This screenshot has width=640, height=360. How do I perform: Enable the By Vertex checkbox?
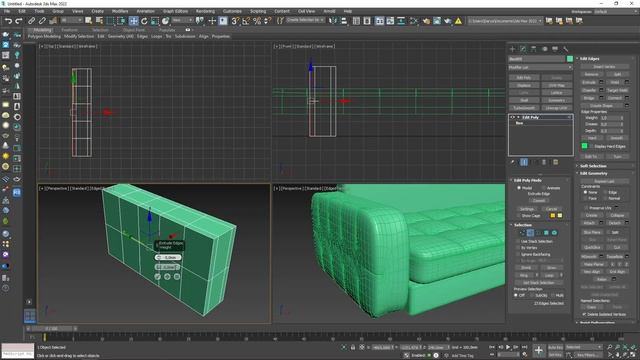pos(518,248)
